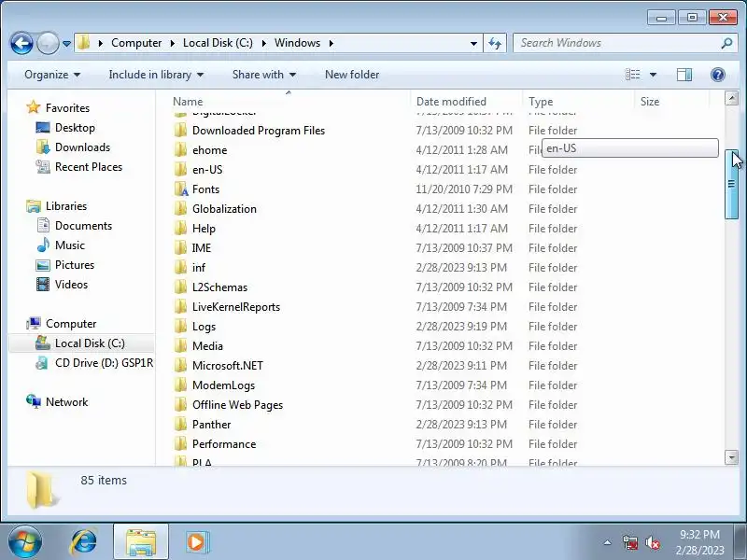This screenshot has height=560, width=747.
Task: Open the Pictures library icon
Action: click(43, 265)
